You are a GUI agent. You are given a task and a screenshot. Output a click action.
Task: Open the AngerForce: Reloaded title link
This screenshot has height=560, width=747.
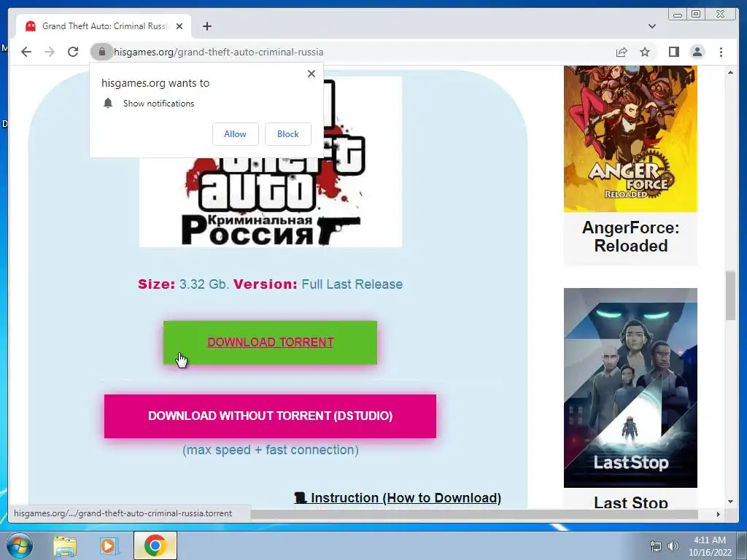click(x=630, y=237)
